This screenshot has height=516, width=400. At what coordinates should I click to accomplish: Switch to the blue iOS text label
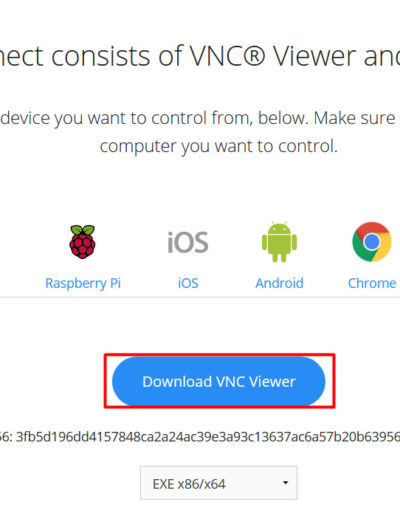[188, 283]
